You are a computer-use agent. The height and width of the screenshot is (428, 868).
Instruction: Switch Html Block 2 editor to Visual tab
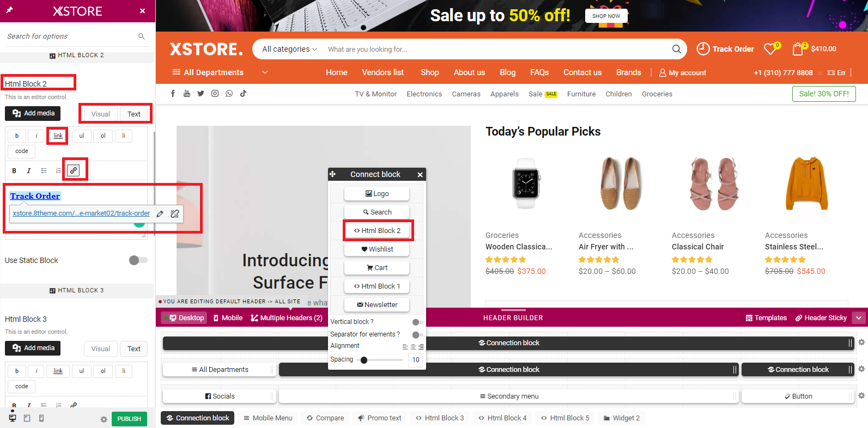point(101,114)
